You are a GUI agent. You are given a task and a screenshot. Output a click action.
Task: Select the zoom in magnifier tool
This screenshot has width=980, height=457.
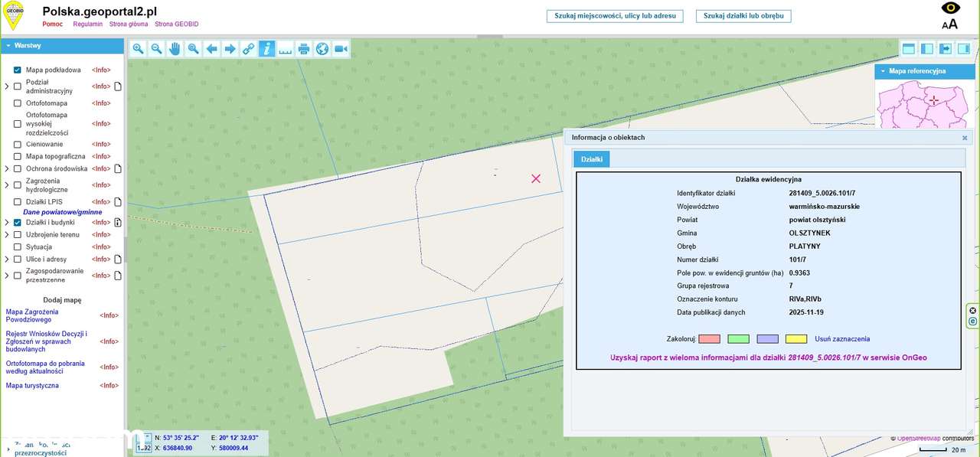pyautogui.click(x=138, y=49)
